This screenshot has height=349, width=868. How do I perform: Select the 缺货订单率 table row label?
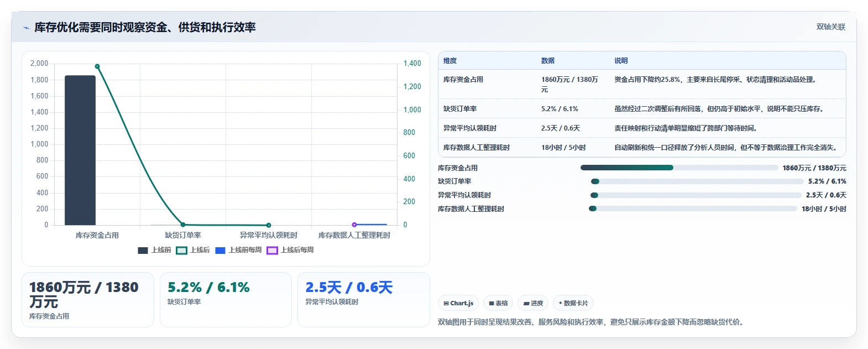[460, 109]
